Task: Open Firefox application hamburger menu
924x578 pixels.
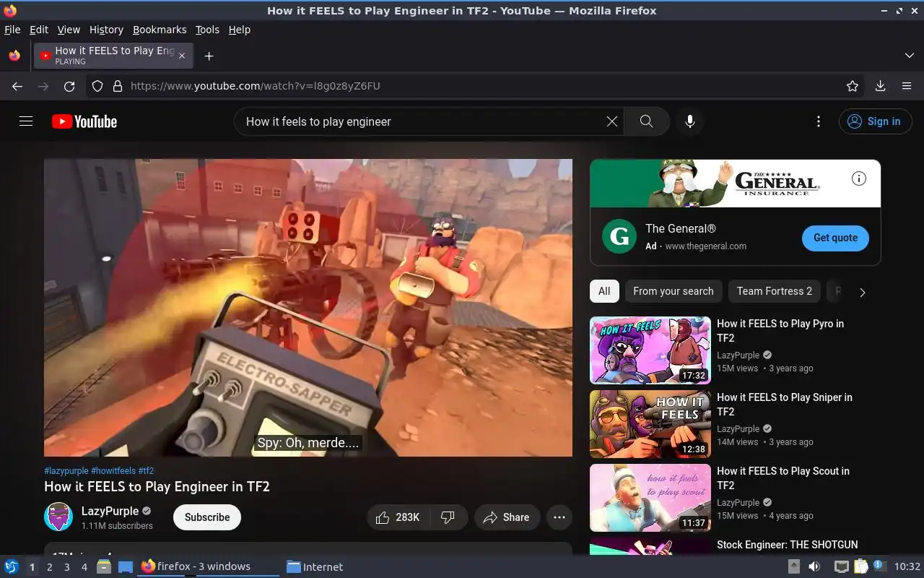Action: coord(907,86)
